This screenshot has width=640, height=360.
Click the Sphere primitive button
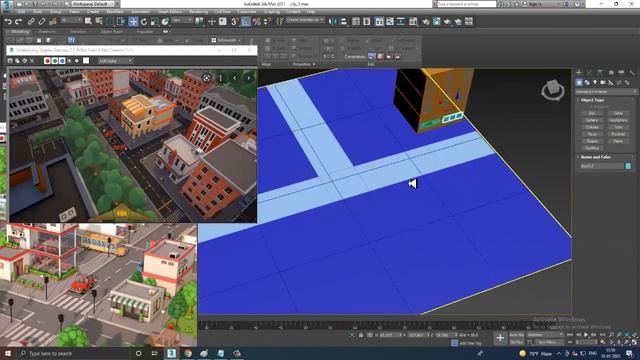click(x=592, y=120)
